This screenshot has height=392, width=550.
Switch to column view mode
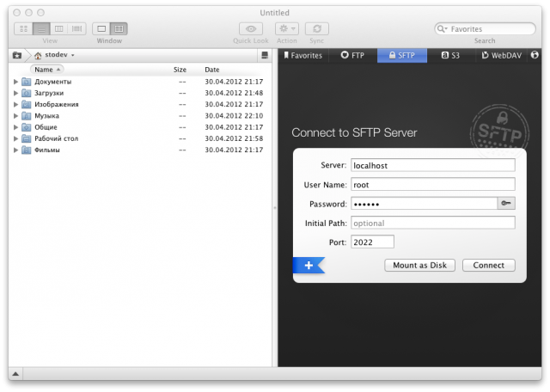(x=59, y=28)
